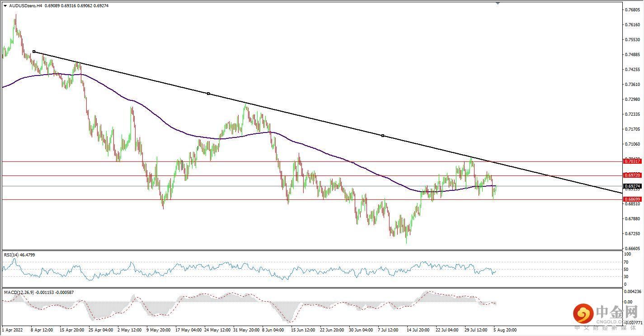Select the AUDUSDzero,H4 chart title

click(26, 5)
